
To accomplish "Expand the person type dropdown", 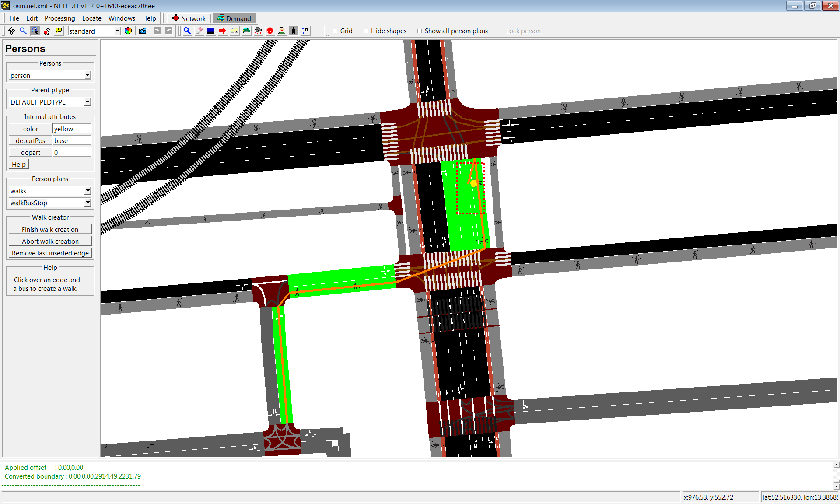I will (x=87, y=75).
